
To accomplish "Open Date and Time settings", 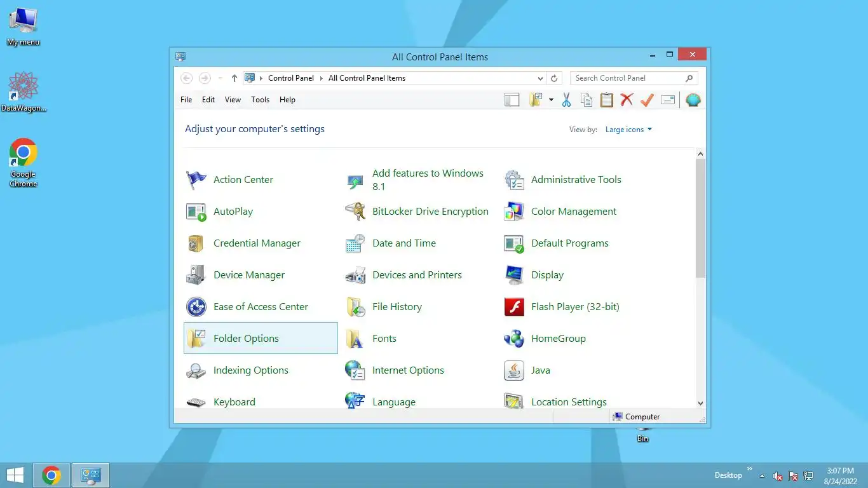I will pyautogui.click(x=390, y=243).
